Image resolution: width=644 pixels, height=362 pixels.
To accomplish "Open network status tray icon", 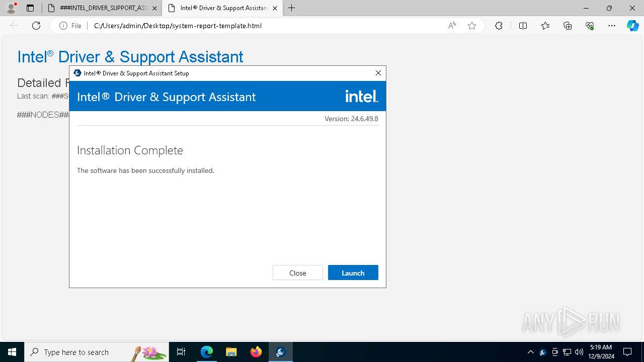I will click(x=567, y=352).
